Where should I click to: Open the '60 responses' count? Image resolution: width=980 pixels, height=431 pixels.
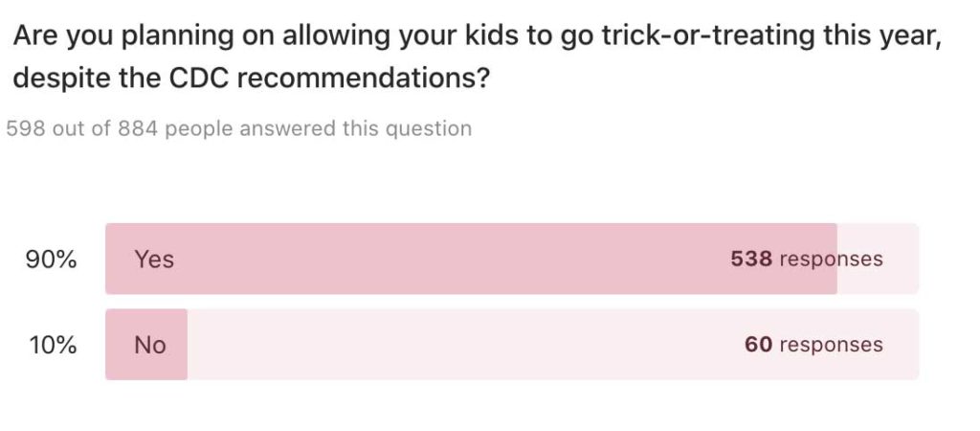point(813,345)
